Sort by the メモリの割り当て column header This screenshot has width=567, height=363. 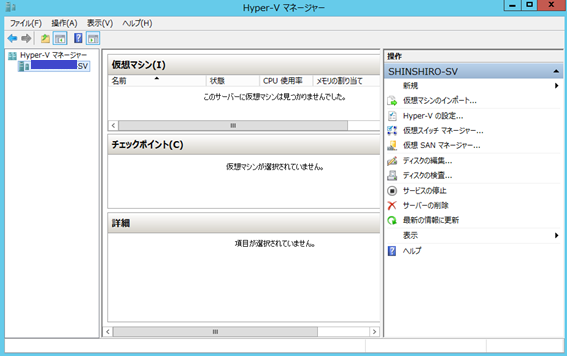[x=346, y=81]
